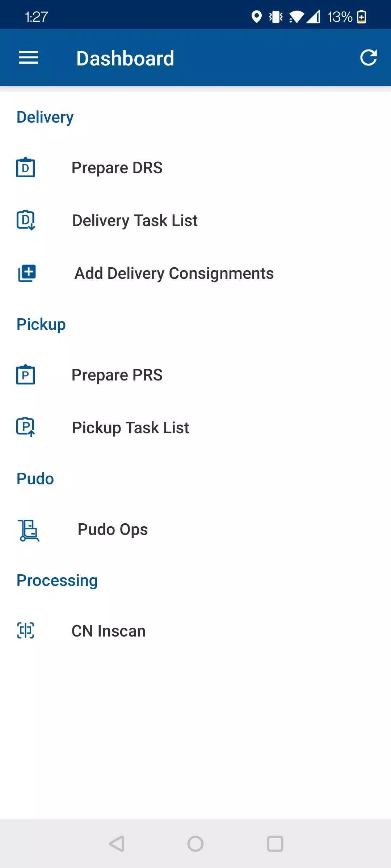The image size is (391, 868).
Task: Open the hamburger navigation menu
Action: tap(29, 58)
